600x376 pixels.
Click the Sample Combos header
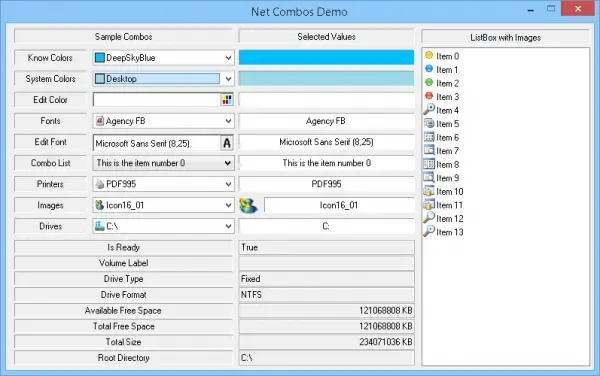tap(123, 37)
